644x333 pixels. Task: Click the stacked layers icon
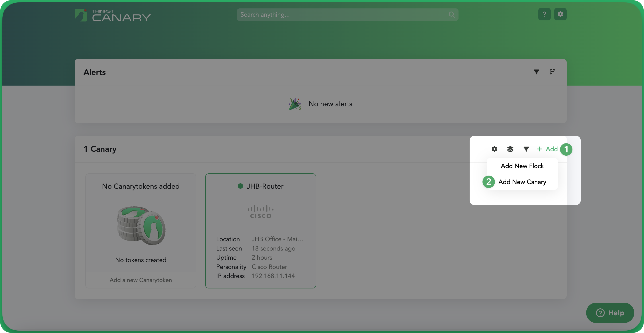510,149
